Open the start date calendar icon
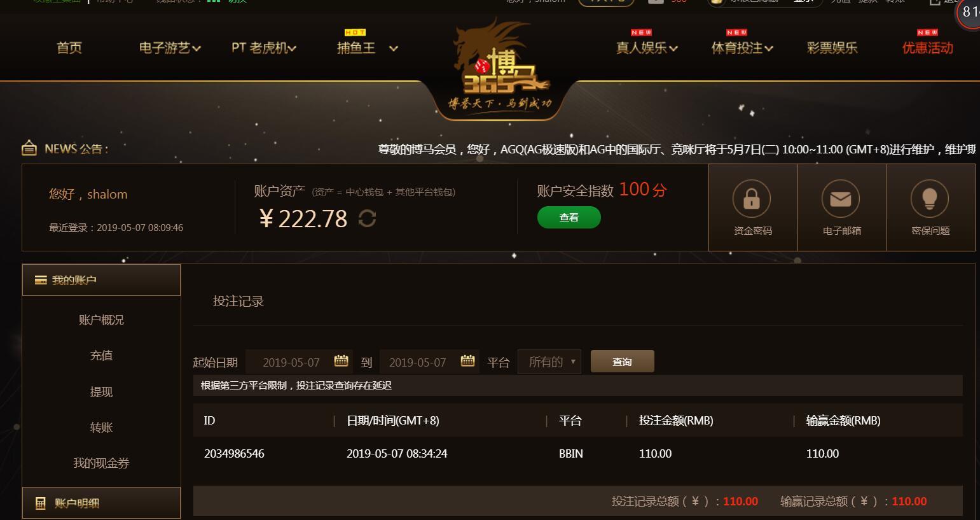Image resolution: width=980 pixels, height=520 pixels. [341, 361]
